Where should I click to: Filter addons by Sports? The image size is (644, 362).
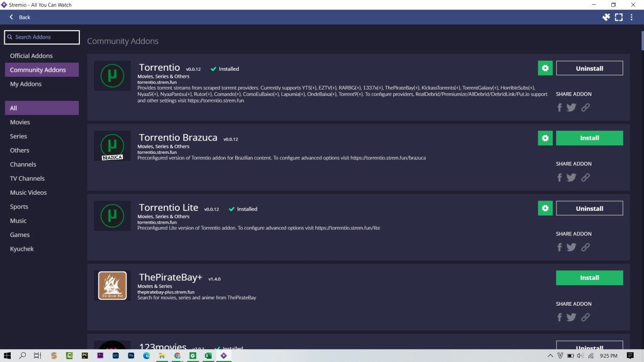42,206
